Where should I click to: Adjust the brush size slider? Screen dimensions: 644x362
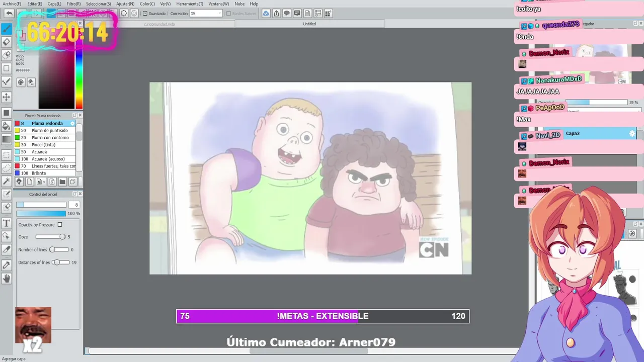coord(41,205)
